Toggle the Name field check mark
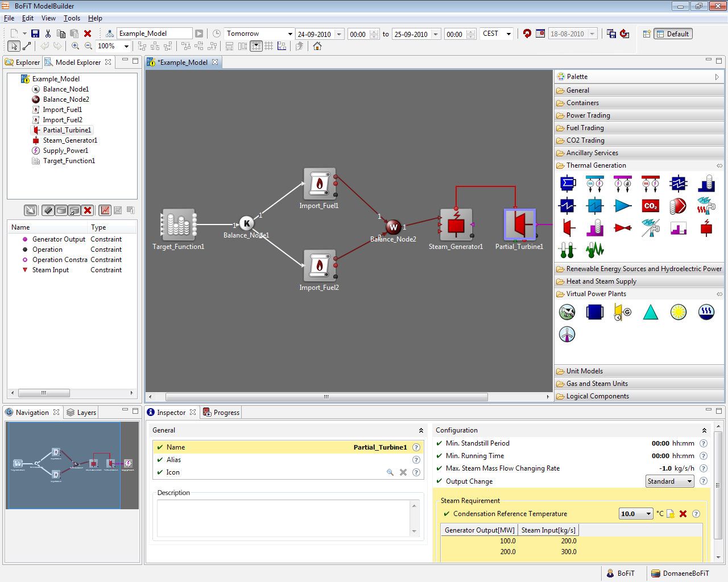Image resolution: width=728 pixels, height=582 pixels. coord(160,447)
